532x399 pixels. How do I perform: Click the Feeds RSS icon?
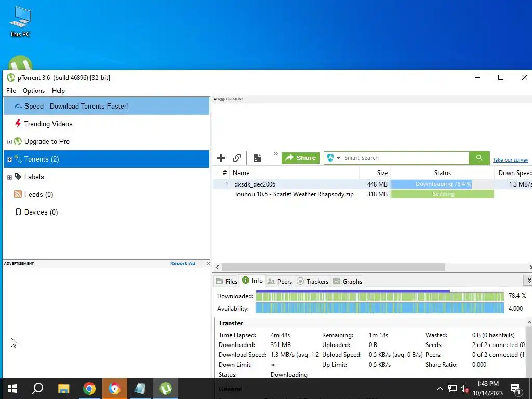point(18,194)
